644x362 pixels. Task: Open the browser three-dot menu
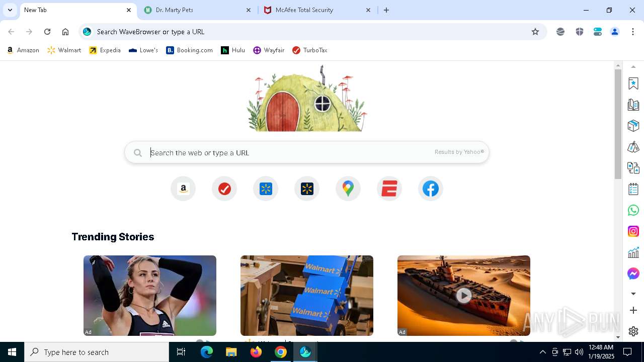[633, 32]
